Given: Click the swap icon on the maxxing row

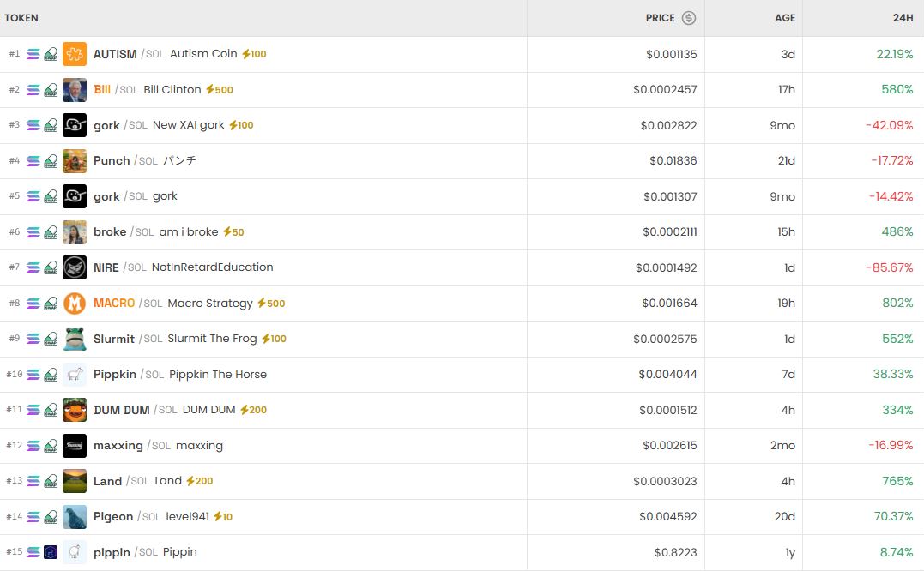Looking at the screenshot, I should pos(50,445).
